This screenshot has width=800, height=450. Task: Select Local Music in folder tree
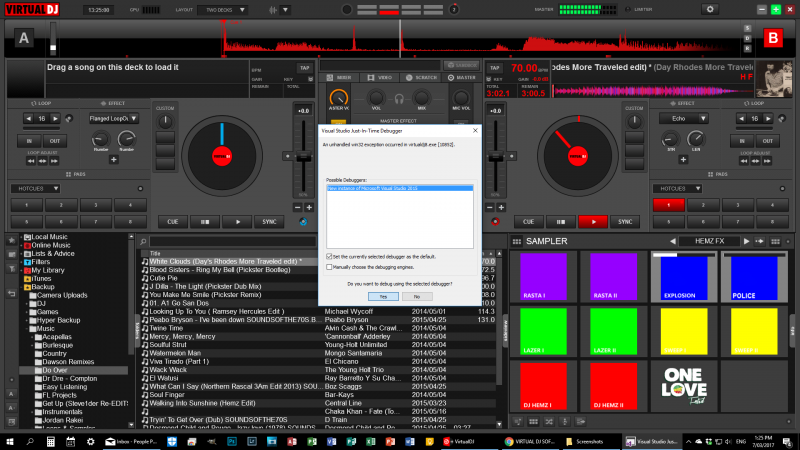click(49, 237)
